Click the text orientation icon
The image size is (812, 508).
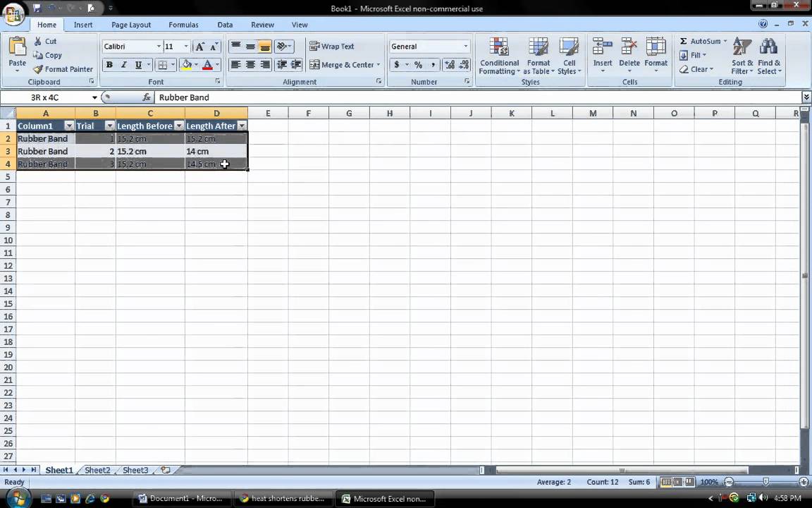point(282,47)
